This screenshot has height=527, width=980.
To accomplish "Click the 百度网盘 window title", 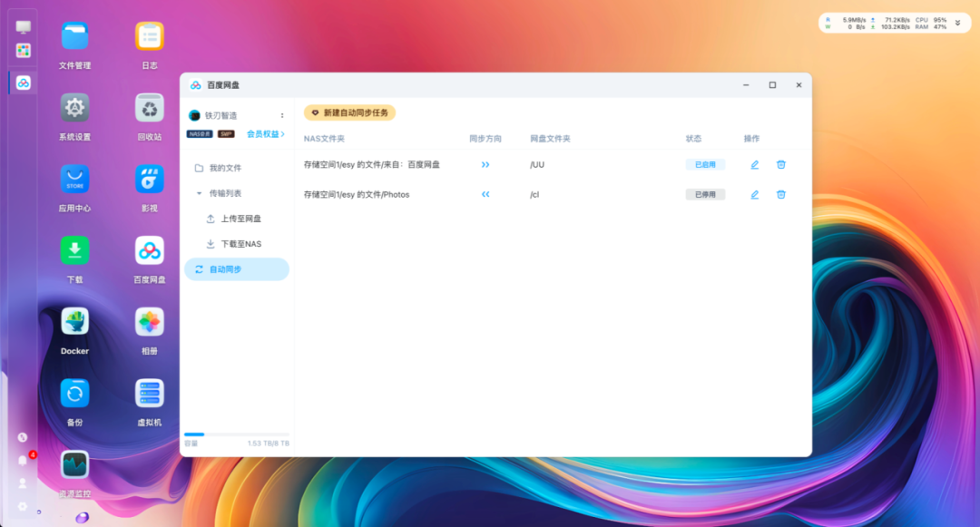I will [x=223, y=85].
